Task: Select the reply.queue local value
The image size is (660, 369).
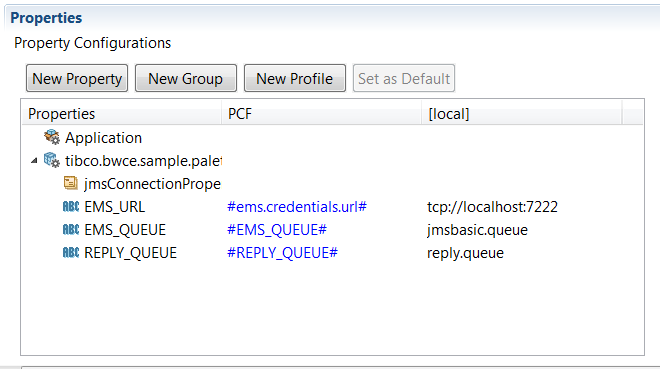Action: [465, 253]
